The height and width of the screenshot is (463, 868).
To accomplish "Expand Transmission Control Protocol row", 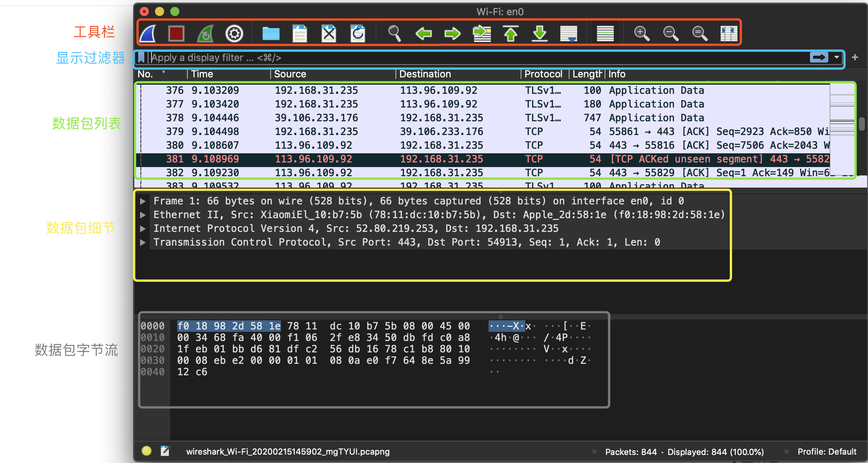I will (143, 242).
